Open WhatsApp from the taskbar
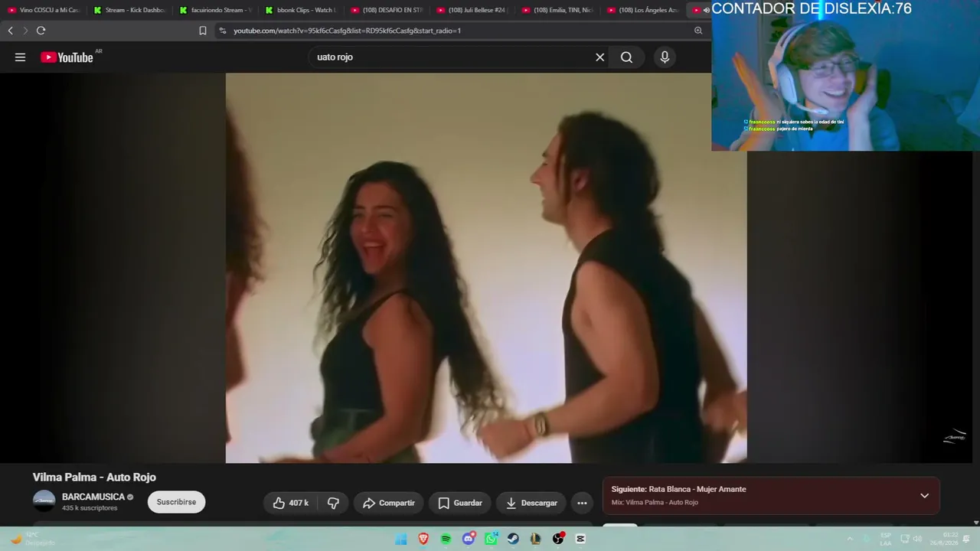This screenshot has width=980, height=551. click(491, 539)
